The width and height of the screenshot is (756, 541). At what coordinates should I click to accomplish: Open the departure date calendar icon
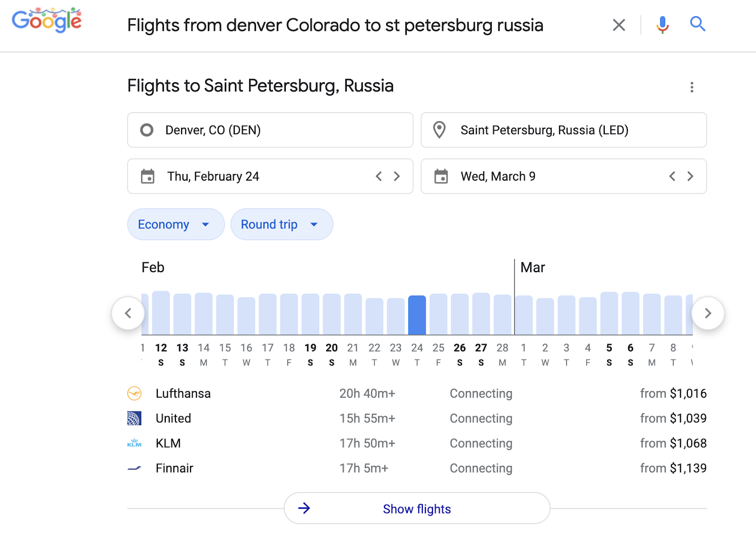pyautogui.click(x=148, y=176)
